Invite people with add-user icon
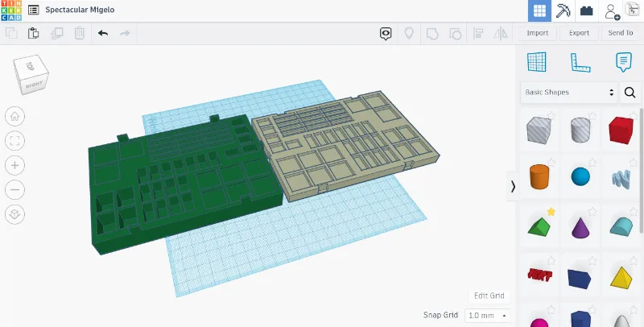Image resolution: width=644 pixels, height=327 pixels. (612, 11)
